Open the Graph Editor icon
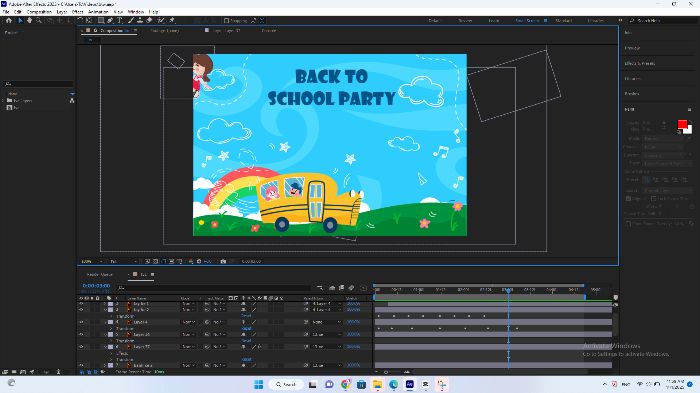The width and height of the screenshot is (700, 393). pyautogui.click(x=363, y=288)
